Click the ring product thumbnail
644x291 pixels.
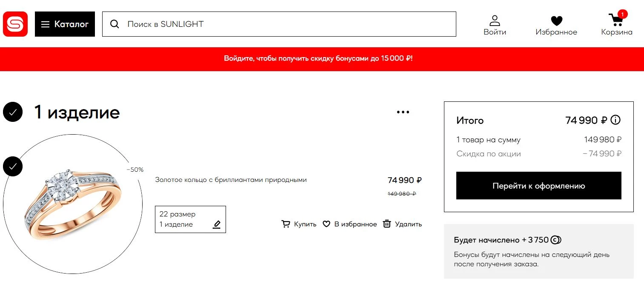(x=72, y=204)
